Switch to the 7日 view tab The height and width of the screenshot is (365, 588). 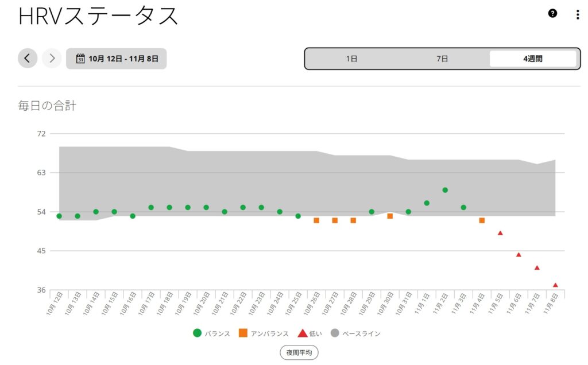442,59
